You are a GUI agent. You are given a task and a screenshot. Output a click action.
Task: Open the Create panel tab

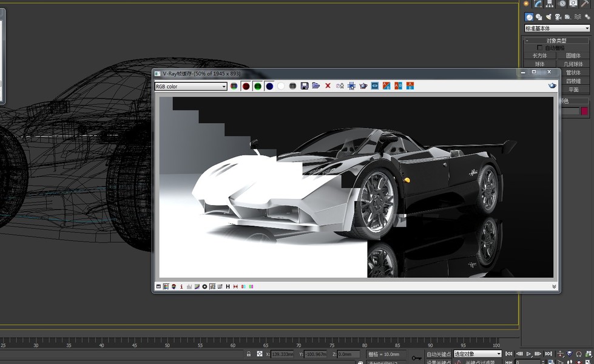526,4
